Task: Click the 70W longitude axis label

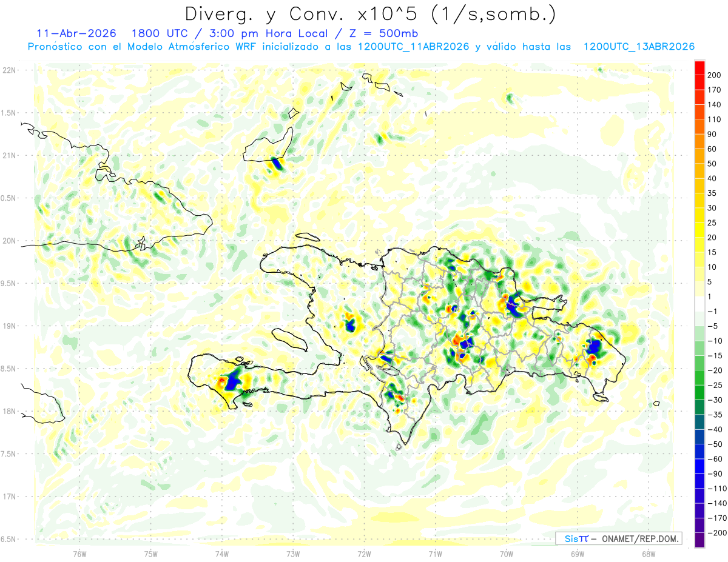Action: tap(507, 554)
